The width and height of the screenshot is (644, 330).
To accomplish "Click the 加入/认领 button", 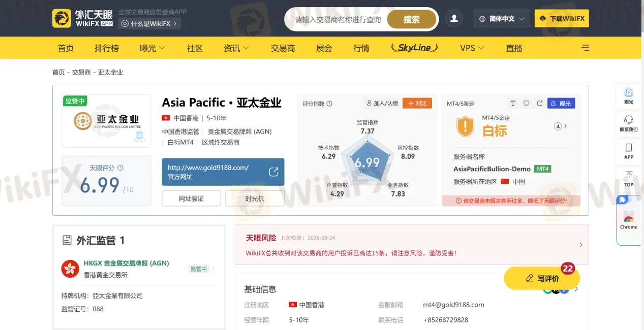I will tap(381, 103).
